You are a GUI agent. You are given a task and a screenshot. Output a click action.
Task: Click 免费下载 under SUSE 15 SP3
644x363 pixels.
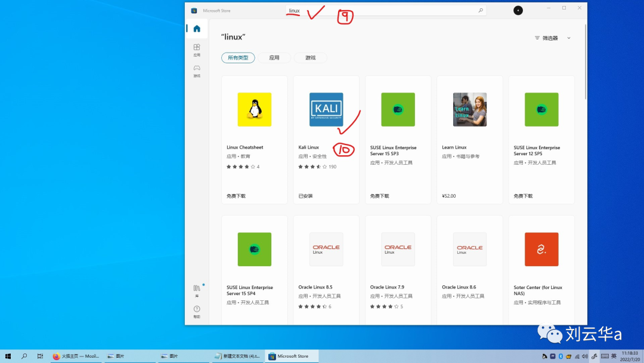(379, 196)
